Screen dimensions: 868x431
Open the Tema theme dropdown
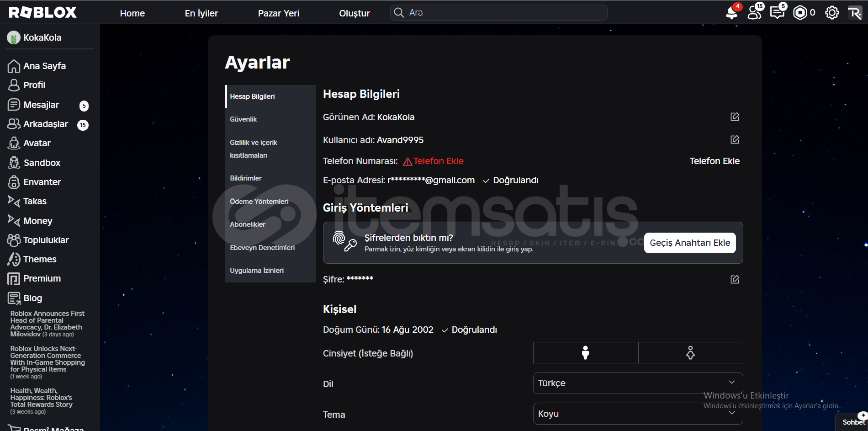click(x=638, y=414)
